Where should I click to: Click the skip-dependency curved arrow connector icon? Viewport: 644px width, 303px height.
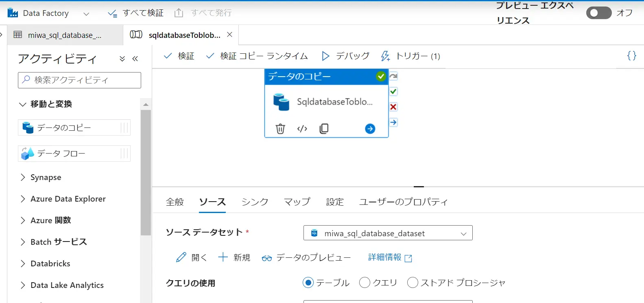pyautogui.click(x=393, y=76)
